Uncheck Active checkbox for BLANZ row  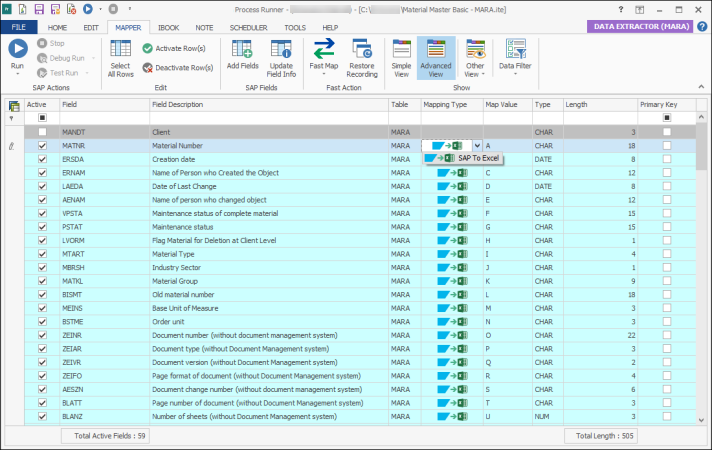pos(42,416)
